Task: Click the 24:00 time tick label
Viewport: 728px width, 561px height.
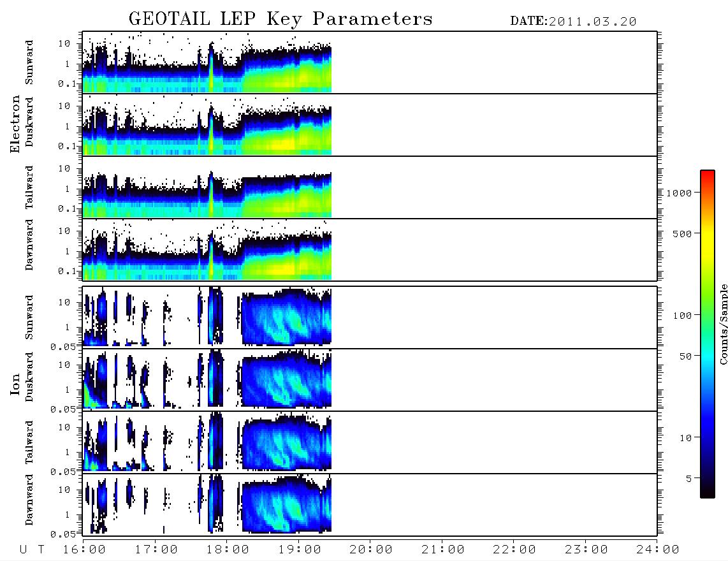Action: (x=658, y=550)
